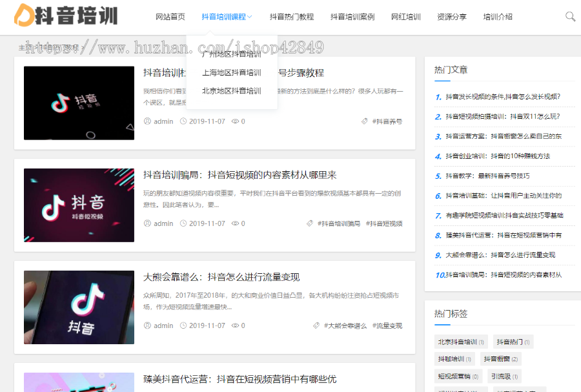Viewport: 581px width, 392px height.
Task: Click the #抖音养号 tag
Action: coord(387,121)
